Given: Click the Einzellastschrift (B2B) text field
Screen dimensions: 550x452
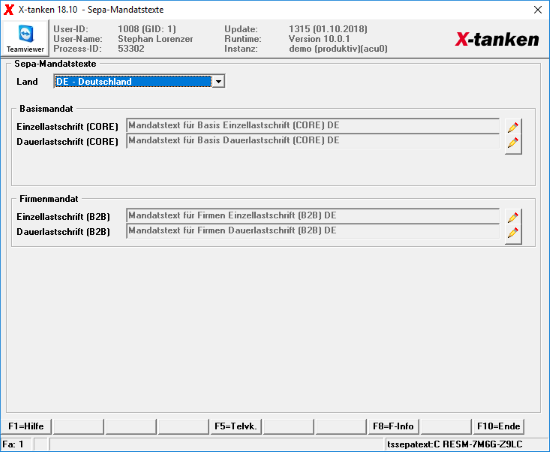Looking at the screenshot, I should click(313, 216).
